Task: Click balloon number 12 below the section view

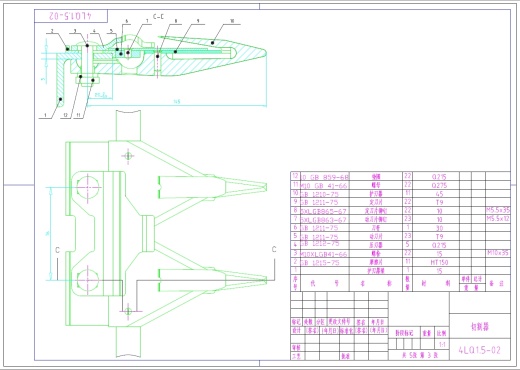Action: (65, 115)
